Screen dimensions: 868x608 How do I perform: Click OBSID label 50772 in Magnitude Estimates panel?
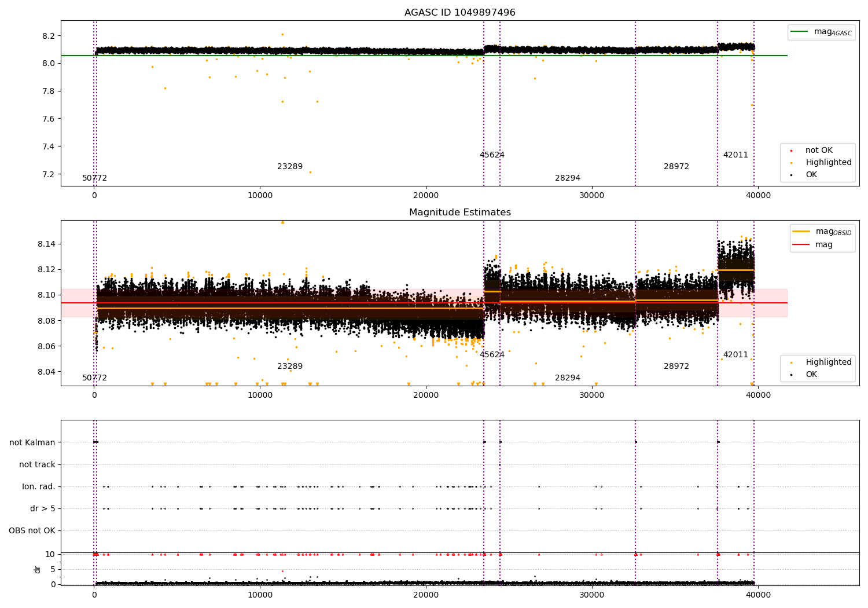pyautogui.click(x=94, y=378)
